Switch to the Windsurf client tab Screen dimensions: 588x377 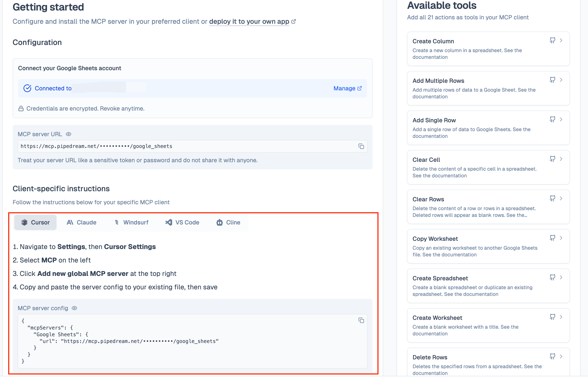pos(131,222)
